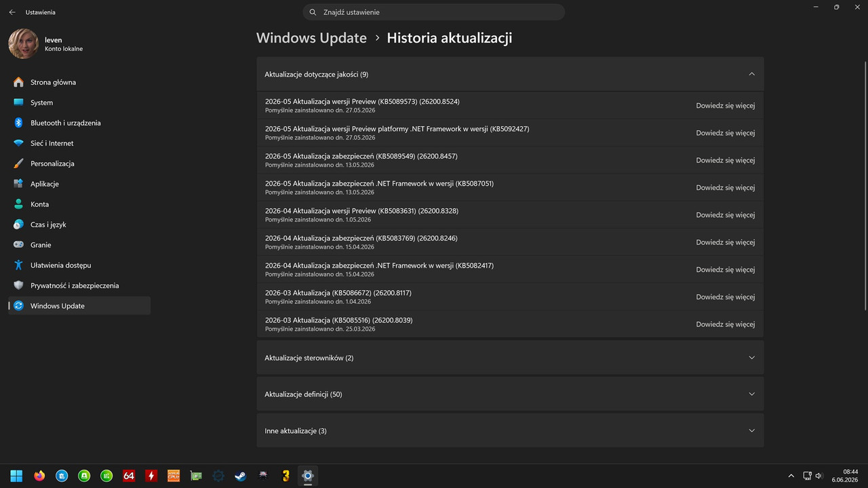Click Dowiedz się więcej for KB5092427
Image resolution: width=868 pixels, height=488 pixels.
(725, 133)
